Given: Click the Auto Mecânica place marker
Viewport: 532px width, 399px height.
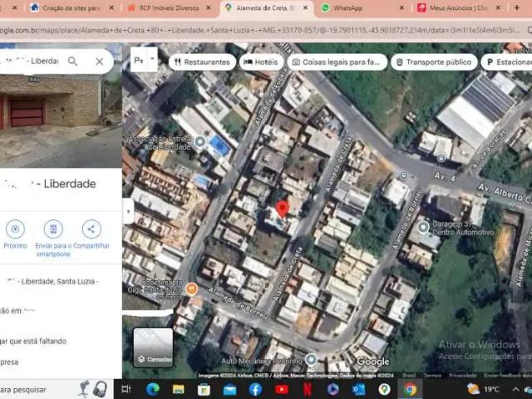Looking at the screenshot, I should (311, 359).
